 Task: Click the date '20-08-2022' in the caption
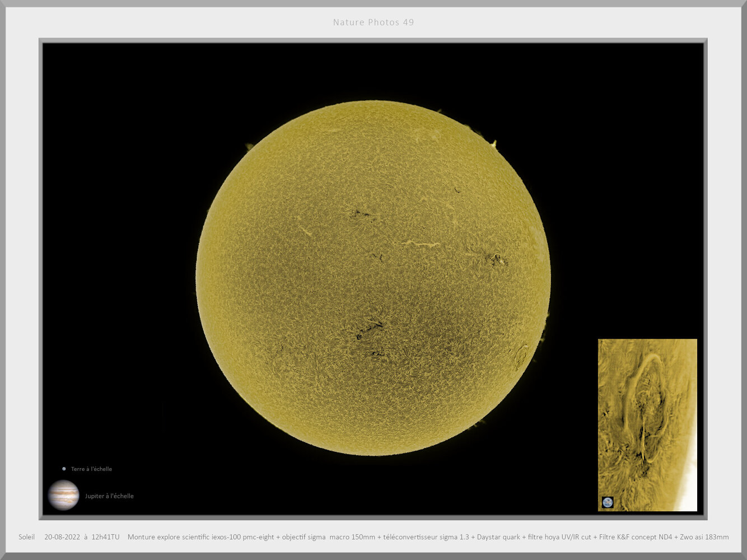(x=62, y=537)
